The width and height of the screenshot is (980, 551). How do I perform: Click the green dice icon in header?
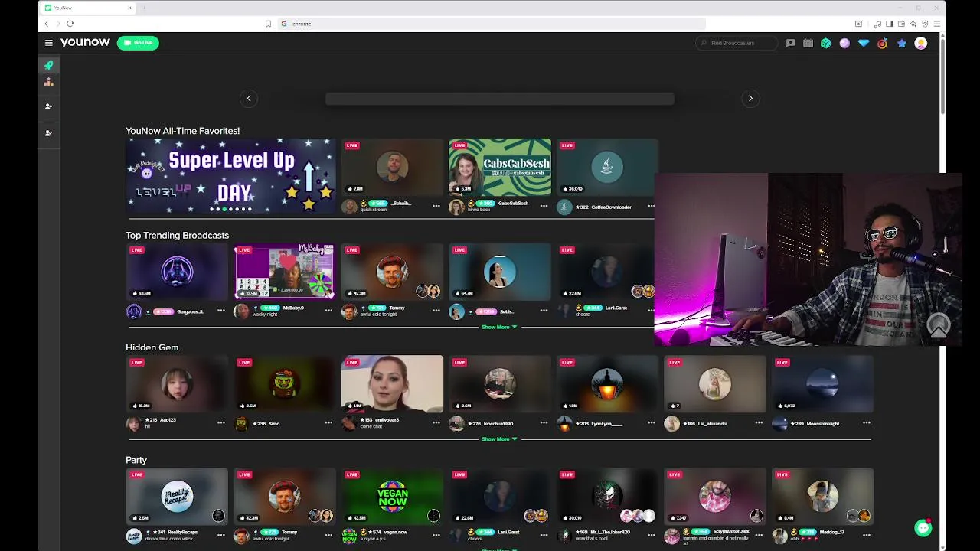tap(825, 44)
